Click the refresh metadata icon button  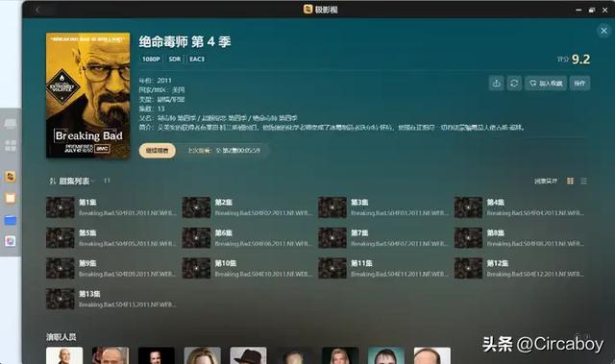click(514, 83)
